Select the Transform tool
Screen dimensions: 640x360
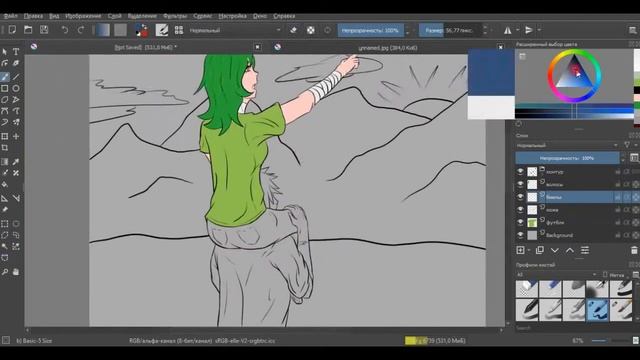click(x=4, y=136)
